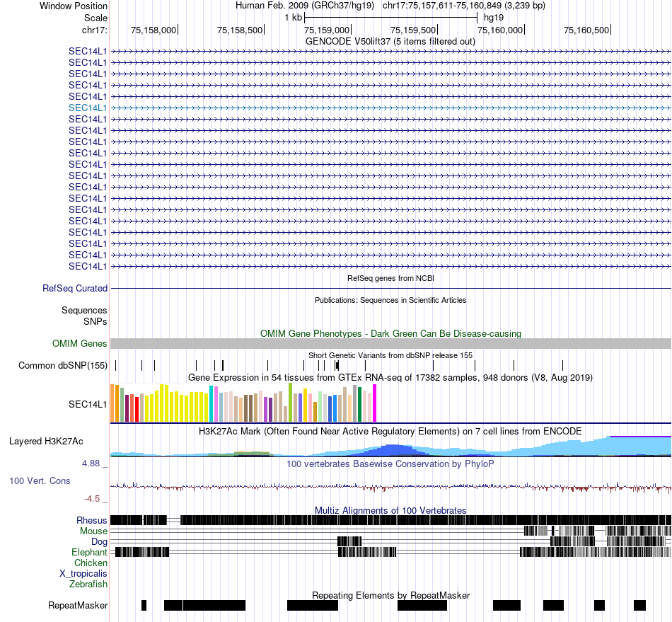Click the X_tropicalis alignment row label
672x622 pixels.
83,574
